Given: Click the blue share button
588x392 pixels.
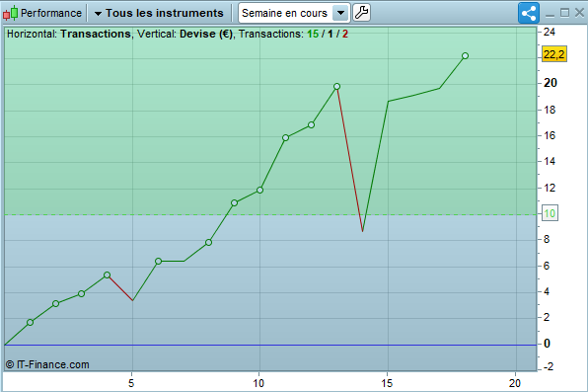Looking at the screenshot, I should [x=529, y=13].
